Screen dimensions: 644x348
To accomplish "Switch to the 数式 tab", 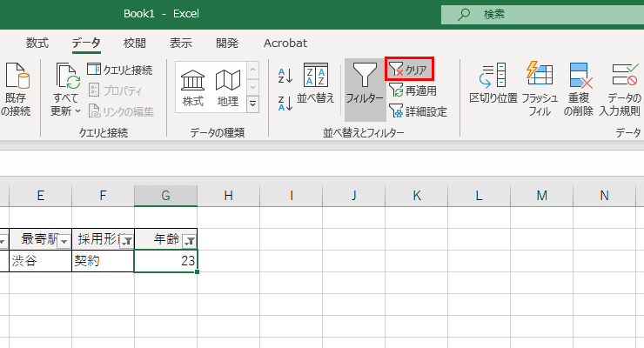I will click(x=37, y=43).
